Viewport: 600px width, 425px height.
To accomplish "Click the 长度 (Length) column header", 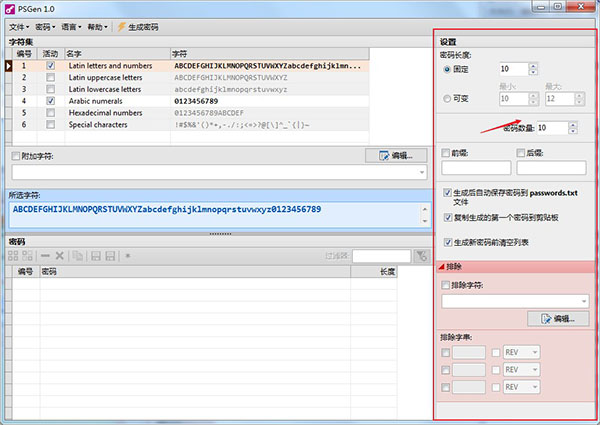I will 374,272.
